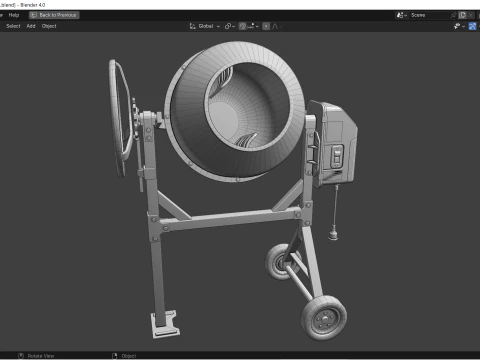Delete the scene with the X icon
Screen dimensions: 480x360
point(470,15)
